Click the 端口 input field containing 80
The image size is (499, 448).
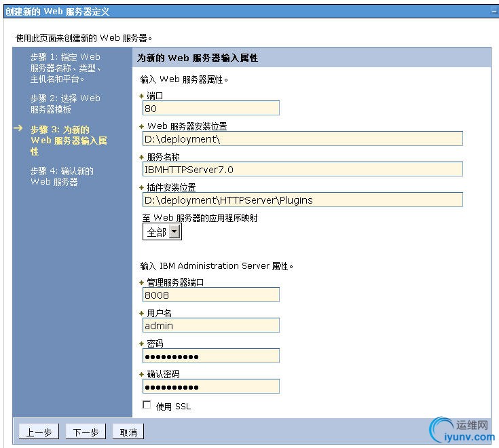tap(211, 108)
